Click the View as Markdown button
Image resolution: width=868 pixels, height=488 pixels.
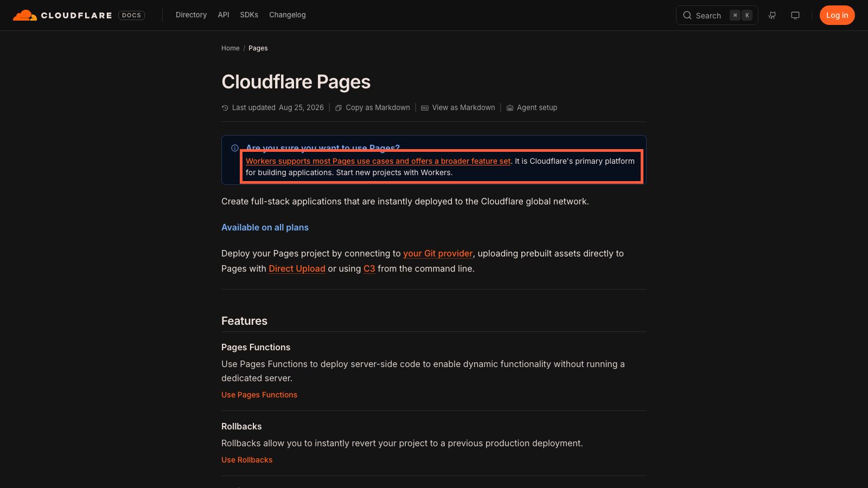tap(458, 107)
